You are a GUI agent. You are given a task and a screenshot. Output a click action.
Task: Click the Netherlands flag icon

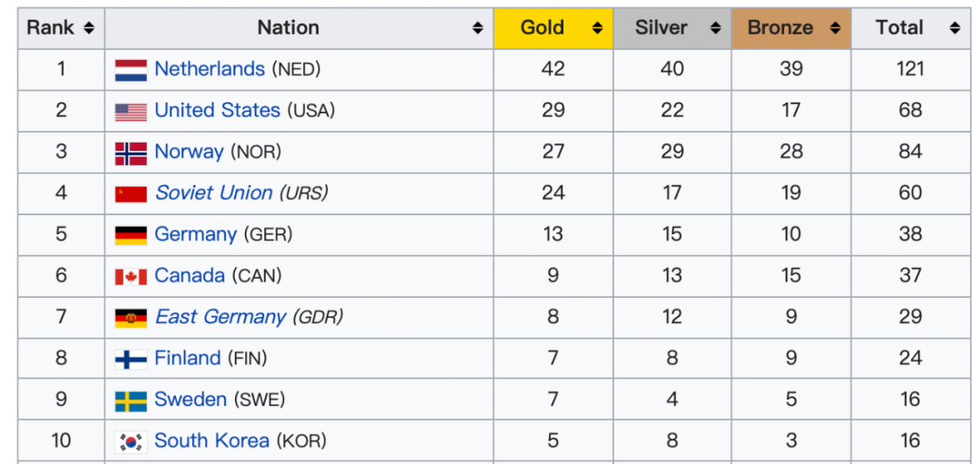tap(131, 70)
